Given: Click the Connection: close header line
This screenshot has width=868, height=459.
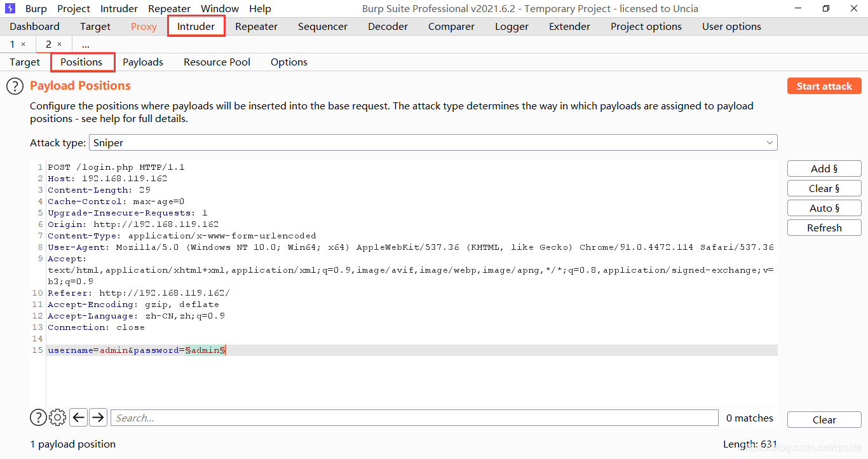Looking at the screenshot, I should coord(96,327).
